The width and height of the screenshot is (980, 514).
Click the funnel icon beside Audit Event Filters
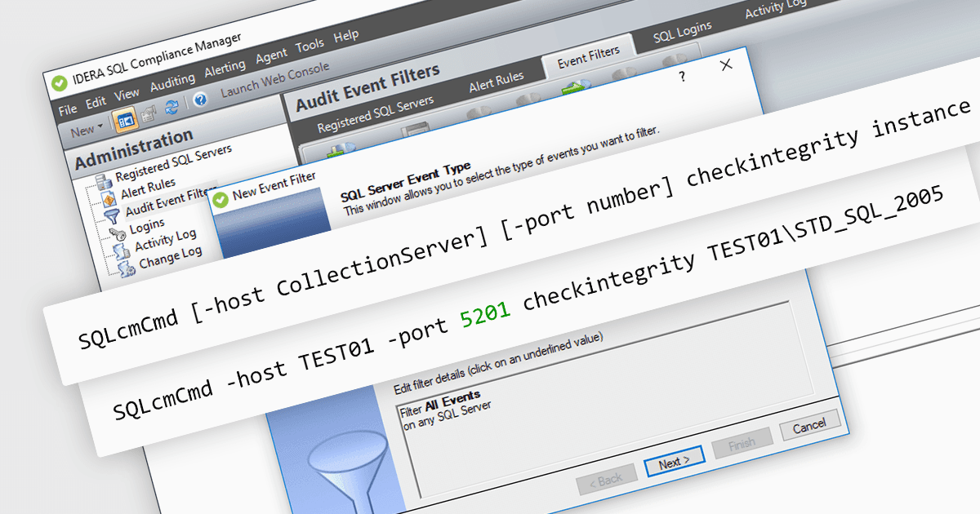(x=112, y=217)
